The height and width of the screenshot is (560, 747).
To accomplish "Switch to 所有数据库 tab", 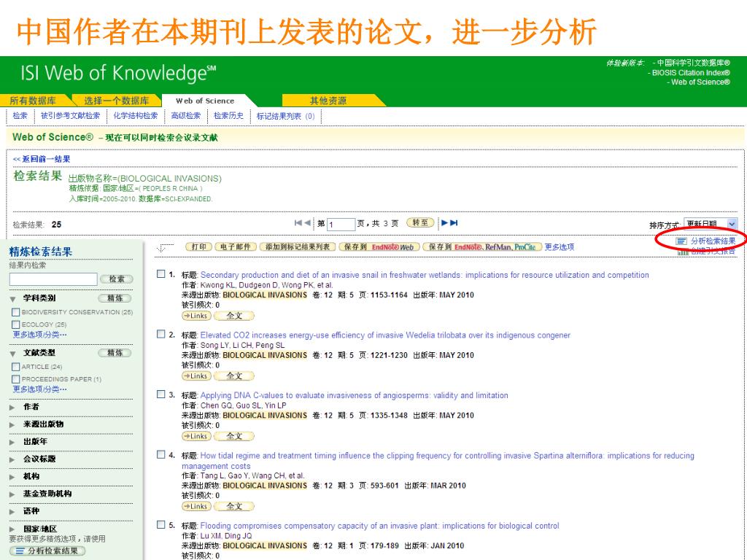I will click(x=33, y=101).
